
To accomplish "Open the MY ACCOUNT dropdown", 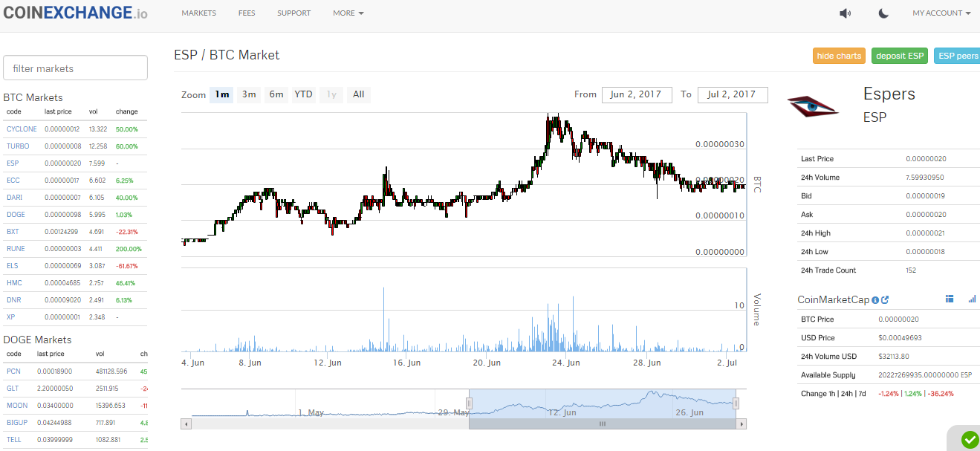I will (941, 13).
